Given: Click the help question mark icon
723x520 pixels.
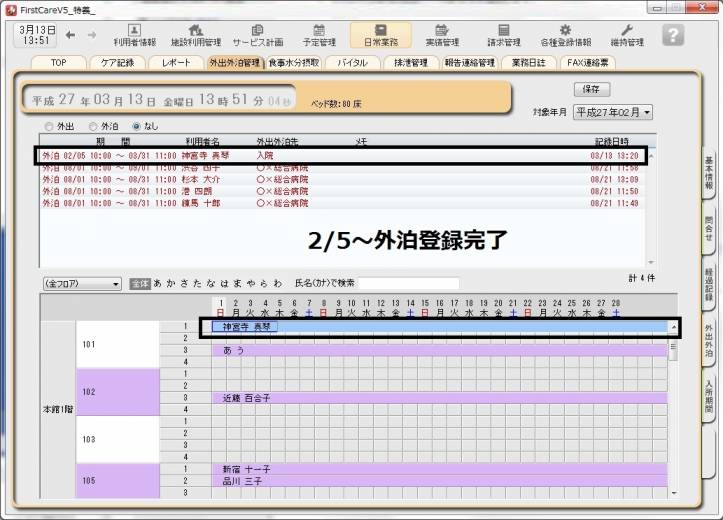Looking at the screenshot, I should click(673, 35).
